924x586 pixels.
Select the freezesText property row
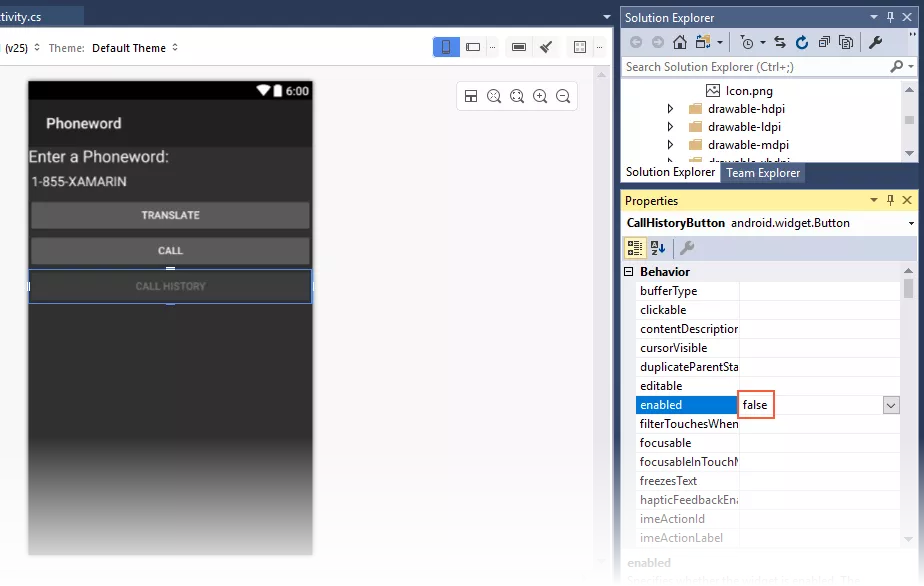767,480
